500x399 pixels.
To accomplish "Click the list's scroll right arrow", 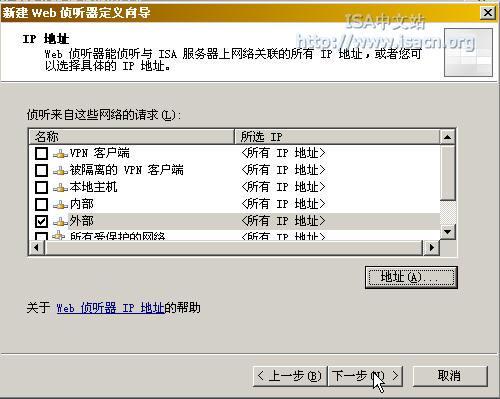I will (432, 248).
